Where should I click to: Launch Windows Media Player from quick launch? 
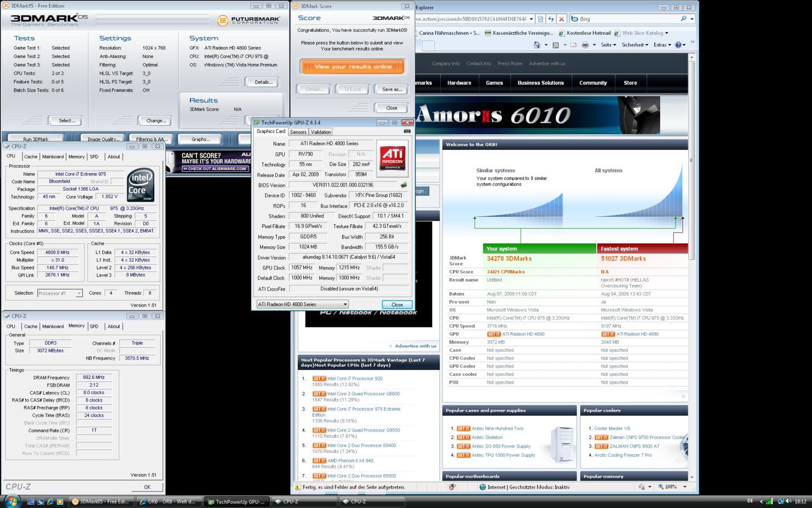[x=60, y=502]
